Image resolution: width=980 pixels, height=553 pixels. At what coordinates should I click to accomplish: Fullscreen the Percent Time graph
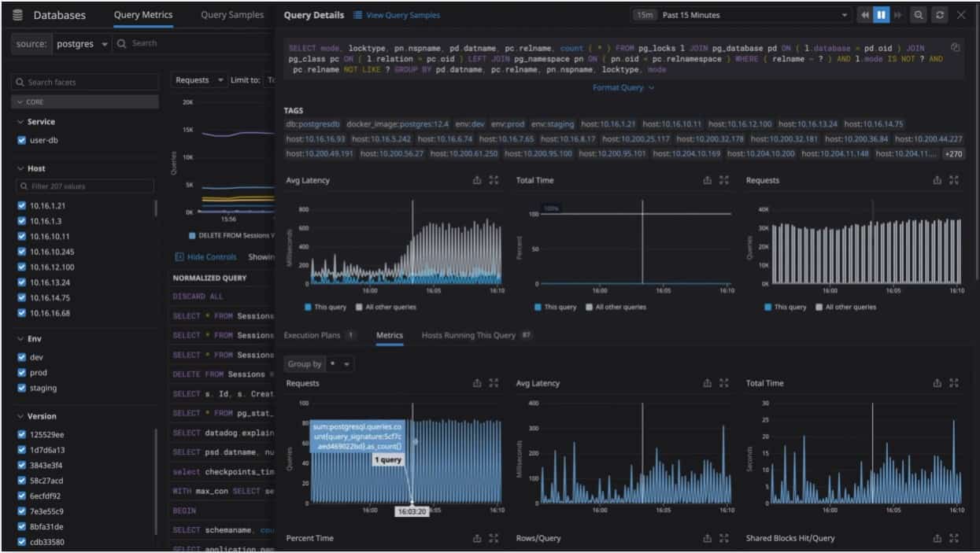pyautogui.click(x=494, y=538)
